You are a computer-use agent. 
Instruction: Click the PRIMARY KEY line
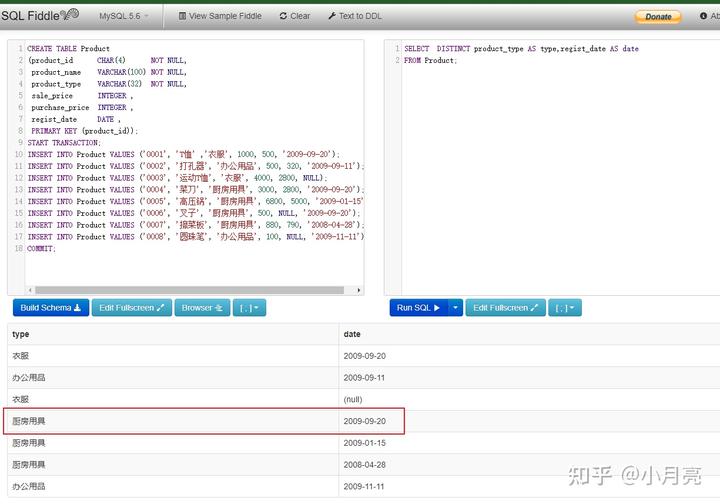[84, 131]
